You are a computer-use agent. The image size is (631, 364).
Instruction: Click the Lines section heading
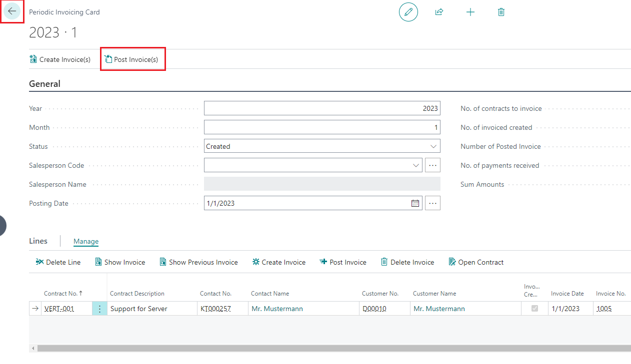[x=38, y=241]
